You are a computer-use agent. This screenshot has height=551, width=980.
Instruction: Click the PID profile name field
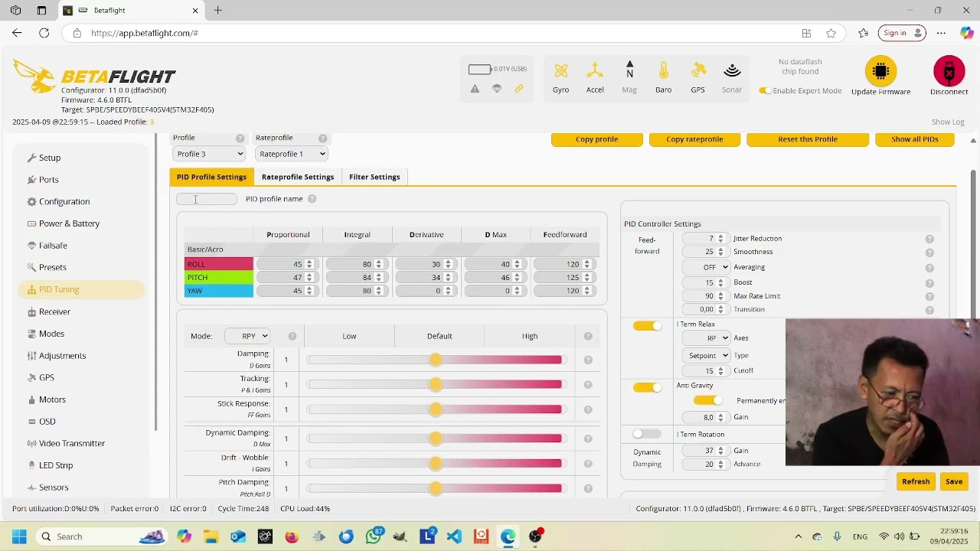click(x=207, y=199)
